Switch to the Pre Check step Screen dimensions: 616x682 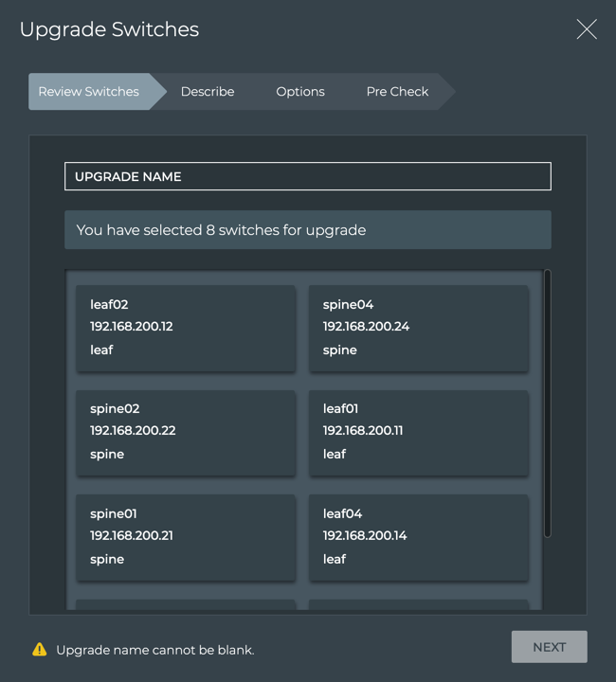coord(397,92)
